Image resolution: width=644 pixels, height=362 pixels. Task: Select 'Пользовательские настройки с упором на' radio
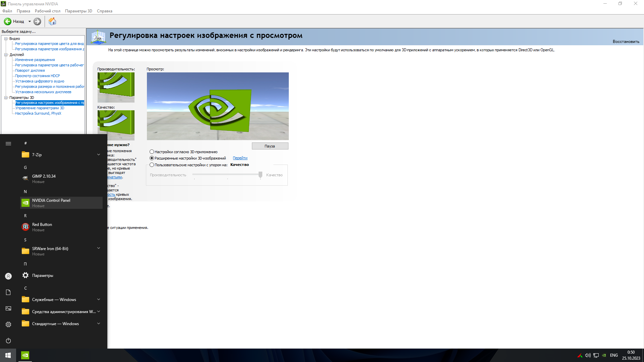(152, 165)
